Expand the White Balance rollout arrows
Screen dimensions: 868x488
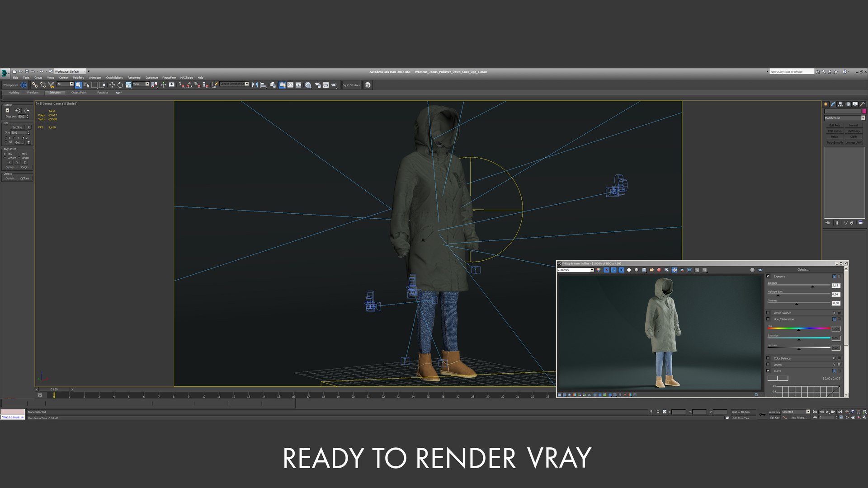834,313
